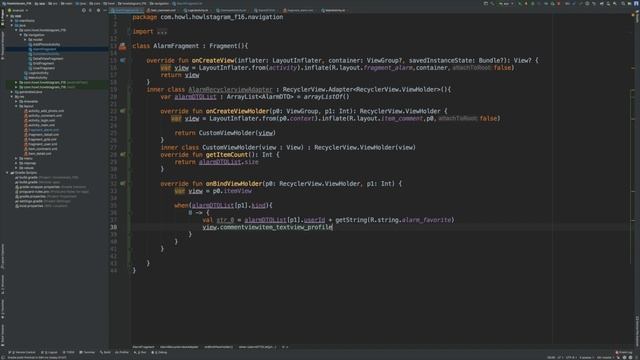The height and width of the screenshot is (360, 640).
Task: Open the Version Control tool window
Action: [22, 352]
